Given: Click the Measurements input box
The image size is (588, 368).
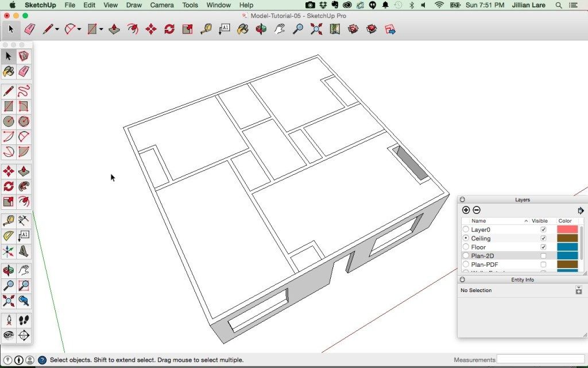Looking at the screenshot, I should (x=540, y=359).
